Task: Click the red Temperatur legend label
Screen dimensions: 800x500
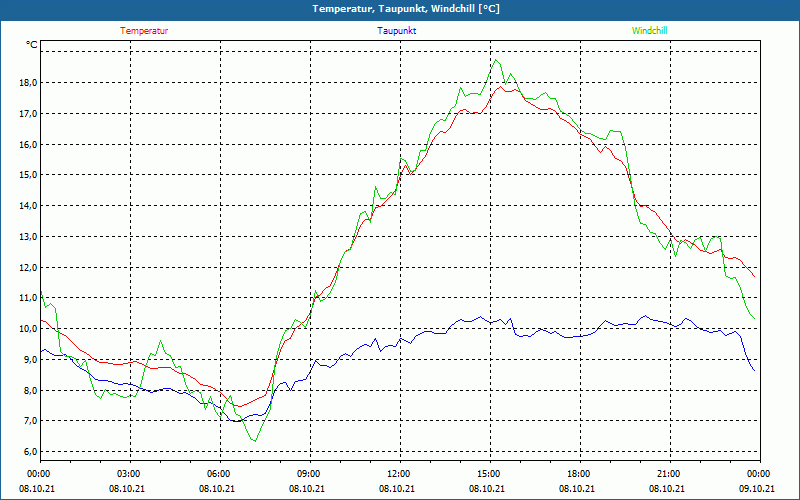Action: [144, 31]
